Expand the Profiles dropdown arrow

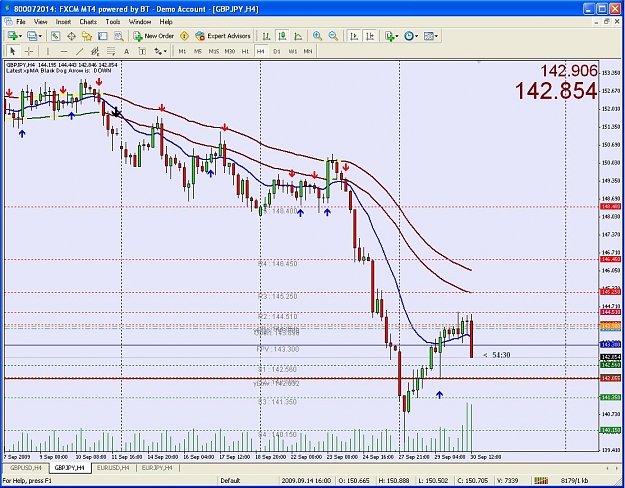[40, 36]
